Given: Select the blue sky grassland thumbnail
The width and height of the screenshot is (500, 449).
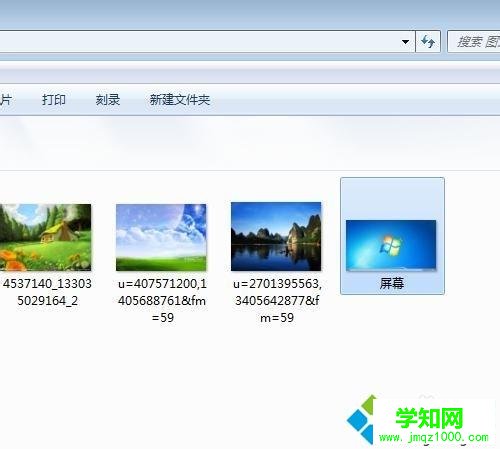Looking at the screenshot, I should [161, 237].
